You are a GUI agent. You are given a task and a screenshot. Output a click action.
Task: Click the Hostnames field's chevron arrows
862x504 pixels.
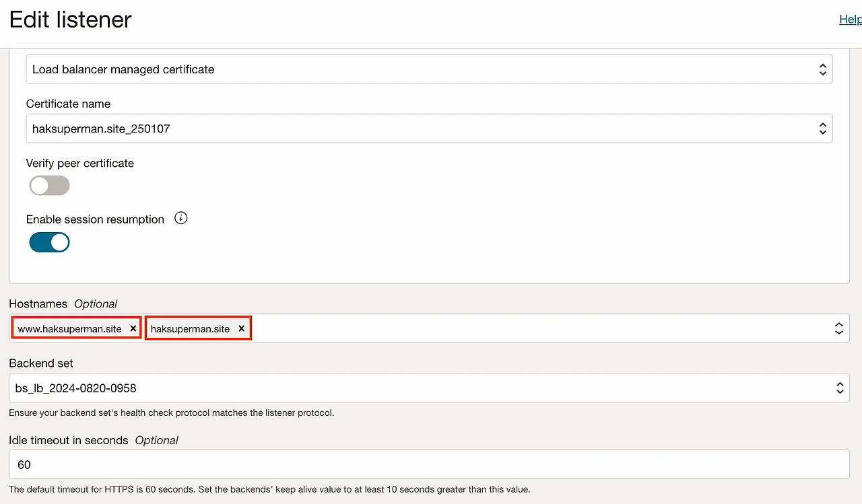[839, 328]
